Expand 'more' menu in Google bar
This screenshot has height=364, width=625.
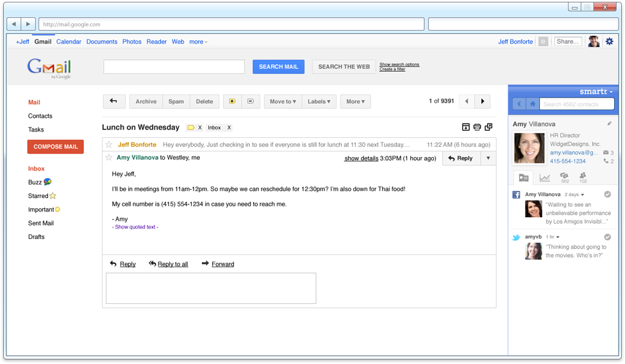coord(198,42)
